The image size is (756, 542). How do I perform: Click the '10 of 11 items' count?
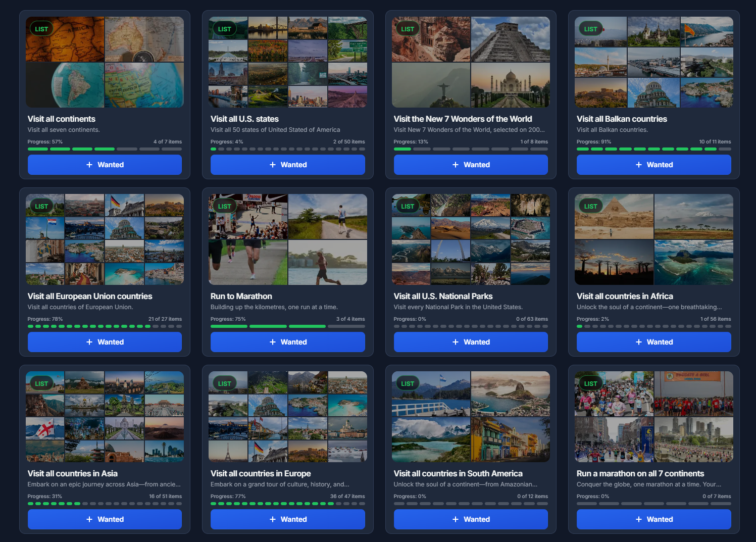tap(715, 142)
